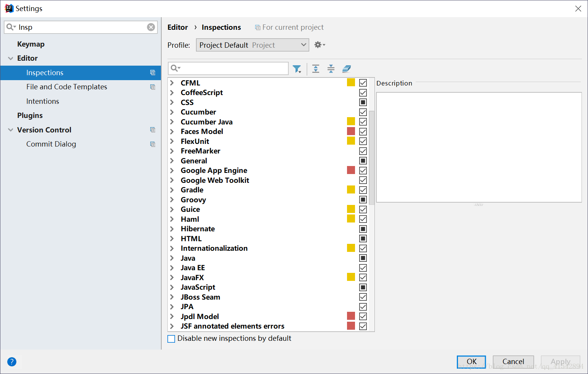Expand the Groovy inspections group
Viewport: 588px width, 374px height.
pyautogui.click(x=172, y=200)
